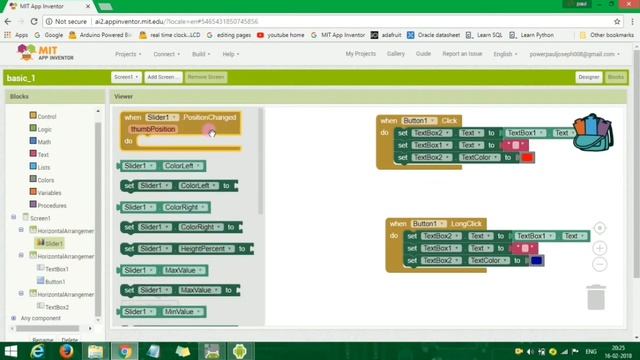640x360 pixels.
Task: Open the Logic blocks drawer
Action: coord(40,129)
